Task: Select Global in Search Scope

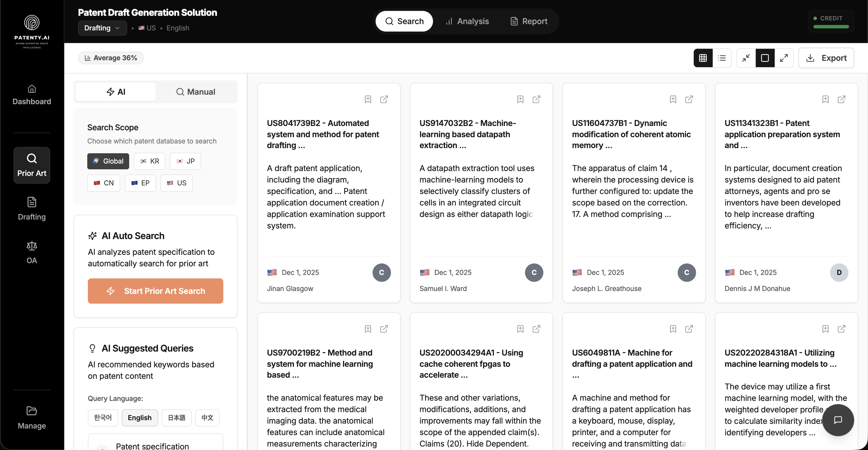Action: (x=108, y=161)
